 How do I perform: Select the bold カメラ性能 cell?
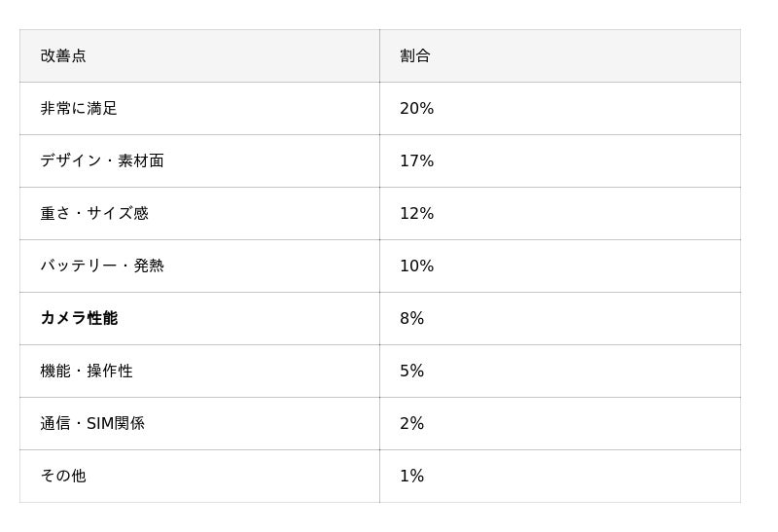click(x=79, y=319)
